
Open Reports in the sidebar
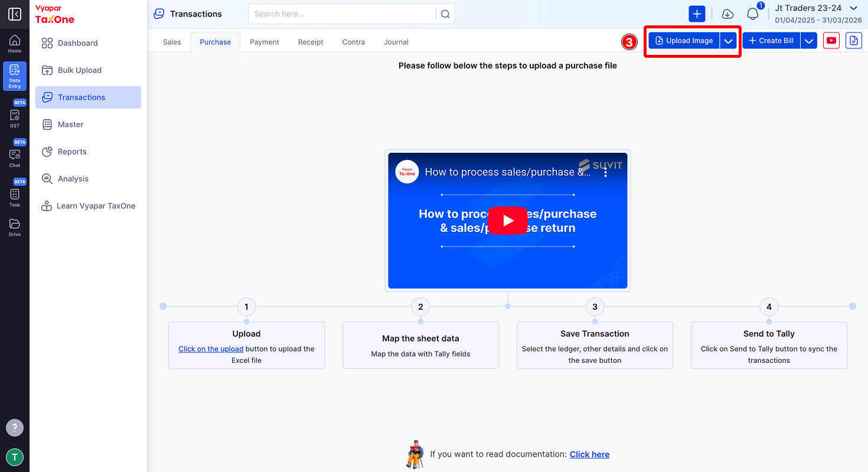point(89,152)
